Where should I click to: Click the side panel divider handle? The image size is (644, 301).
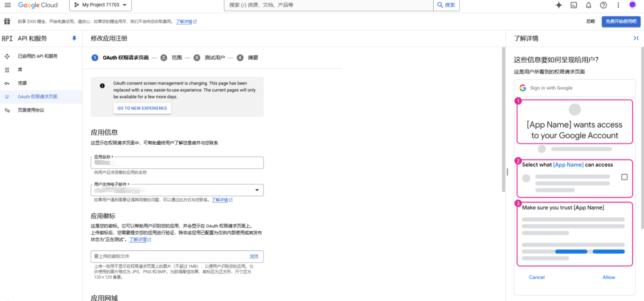pos(507,172)
